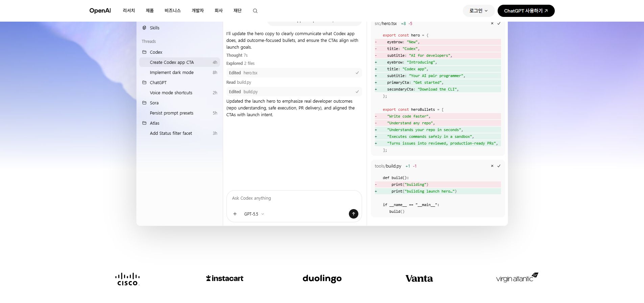Viewport: 644px width, 303px height.
Task: Open the 개발자 menu
Action: (198, 10)
